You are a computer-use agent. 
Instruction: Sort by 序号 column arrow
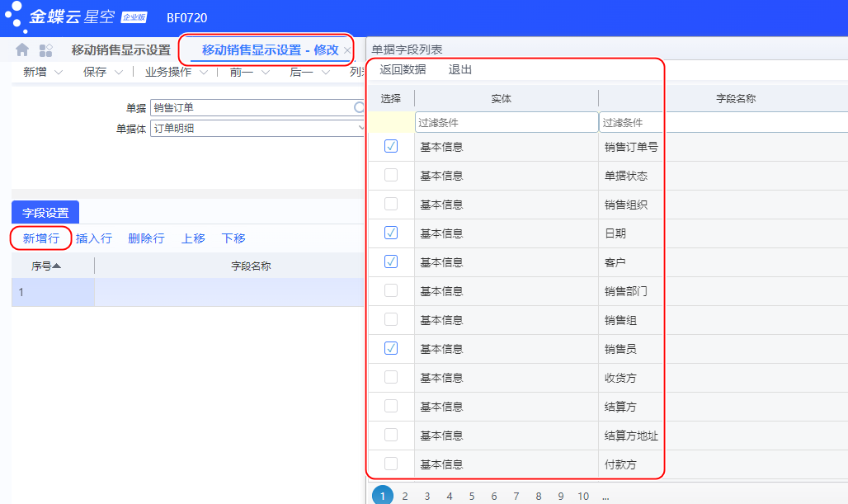pos(57,266)
